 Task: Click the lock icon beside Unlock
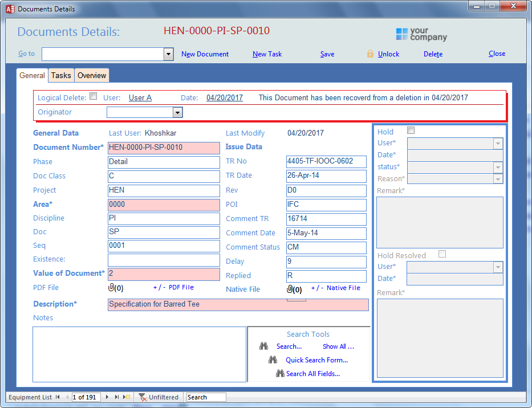point(370,54)
